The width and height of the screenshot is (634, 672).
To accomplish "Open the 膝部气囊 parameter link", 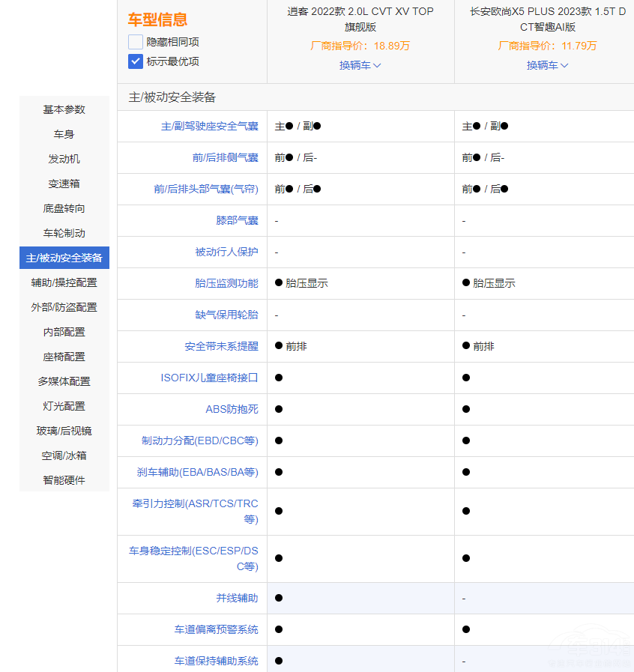I will coord(236,220).
